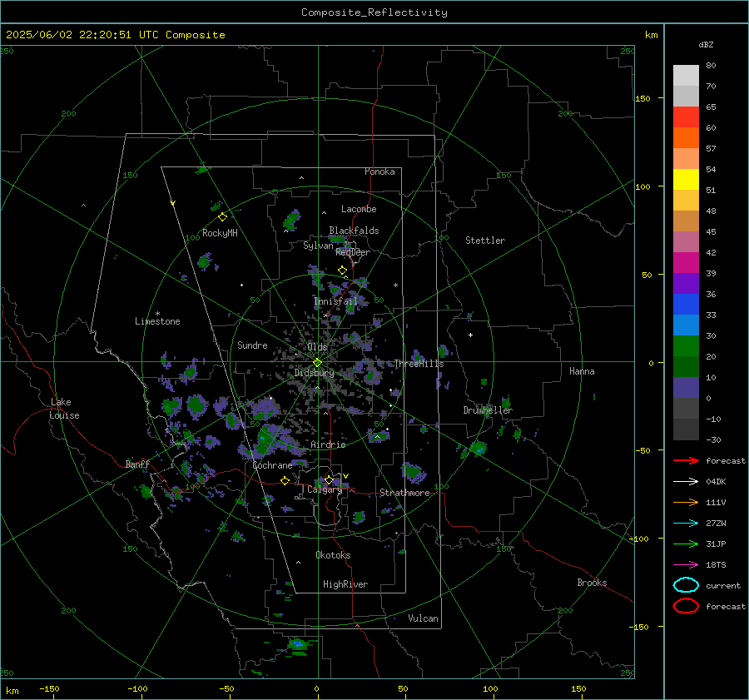Click the red forecast arrow in legend
Viewport: 749px width, 700px height.
coord(686,460)
